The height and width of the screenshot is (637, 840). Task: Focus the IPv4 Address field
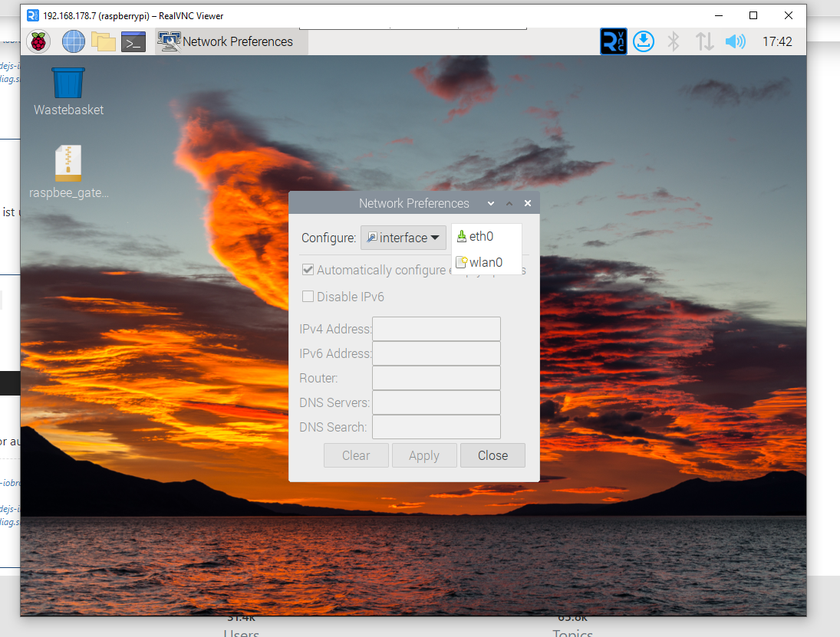tap(436, 329)
